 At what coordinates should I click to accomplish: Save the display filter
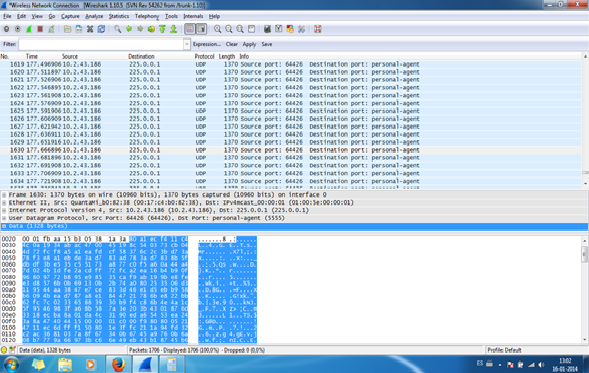[x=267, y=44]
